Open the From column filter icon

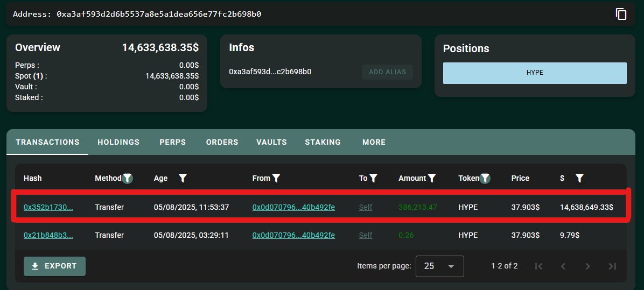(276, 178)
